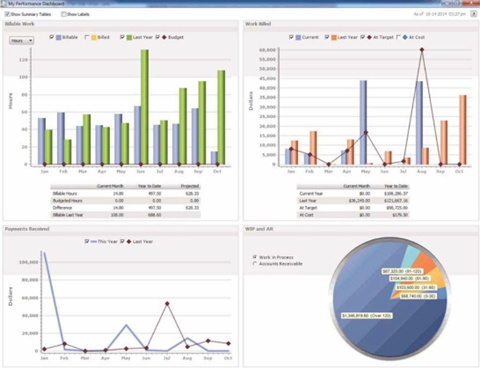Click the Over 120 pie slice label
Image resolution: width=480 pixels, height=368 pixels.
367,315
